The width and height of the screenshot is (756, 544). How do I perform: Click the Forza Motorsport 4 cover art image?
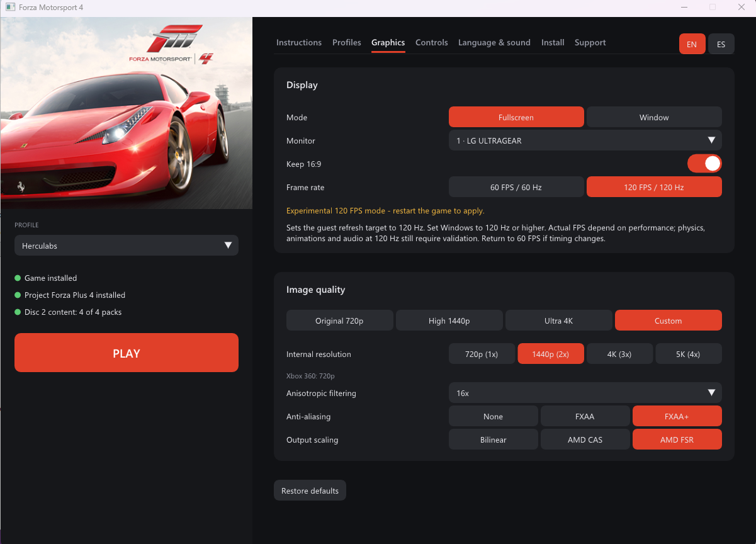[126, 113]
